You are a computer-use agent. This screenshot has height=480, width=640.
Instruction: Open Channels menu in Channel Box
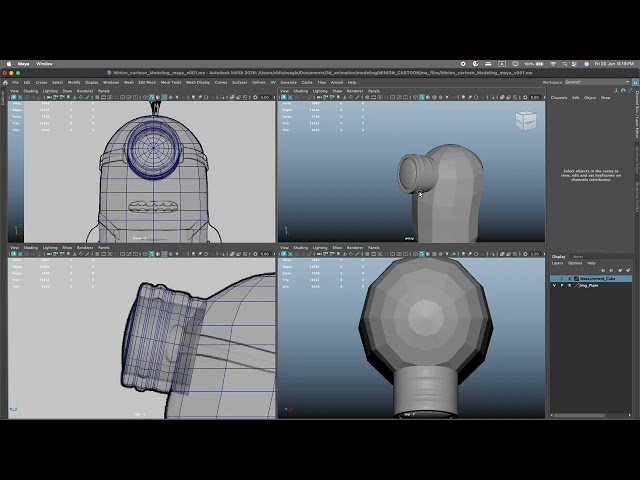(x=559, y=98)
